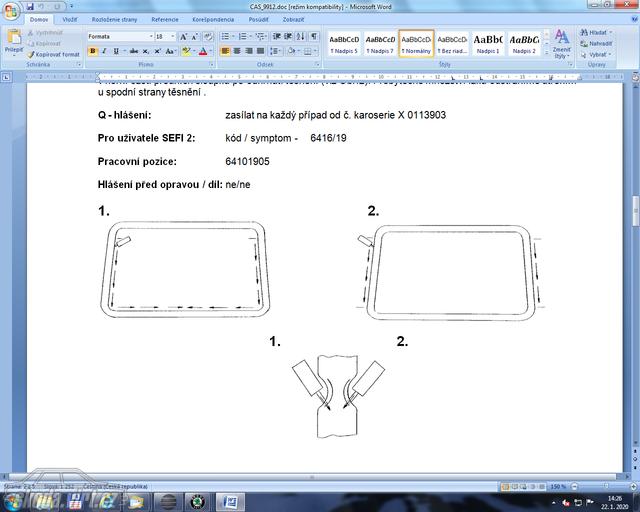
Task: Open the Referencie ribbon tab
Action: tap(165, 19)
